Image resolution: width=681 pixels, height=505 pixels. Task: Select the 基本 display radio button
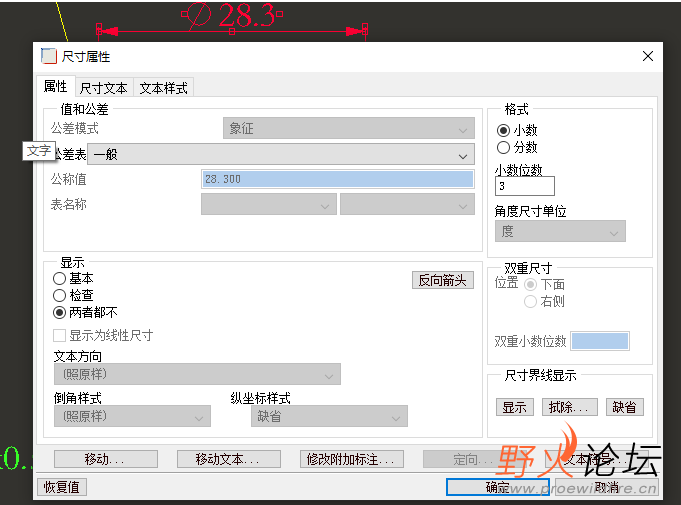(59, 278)
